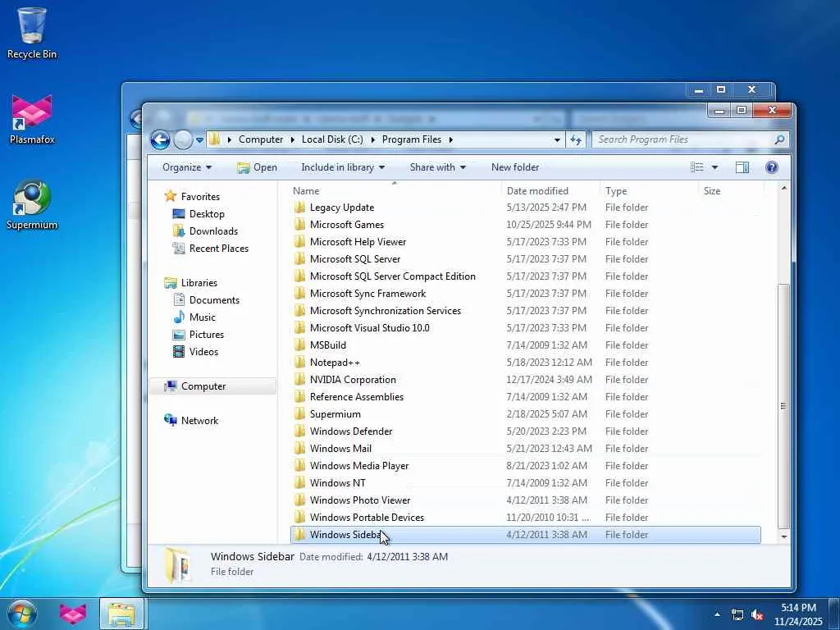Open Desktop in the Favorites list
840x630 pixels.
tap(199, 214)
